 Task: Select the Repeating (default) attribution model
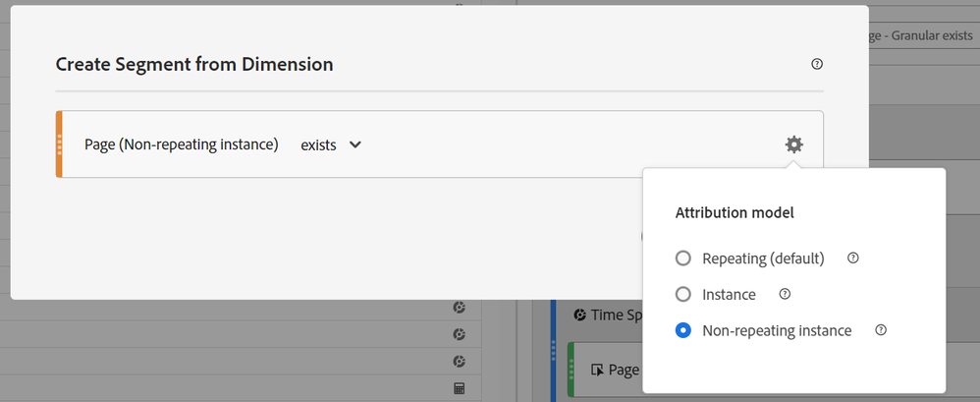coord(683,258)
